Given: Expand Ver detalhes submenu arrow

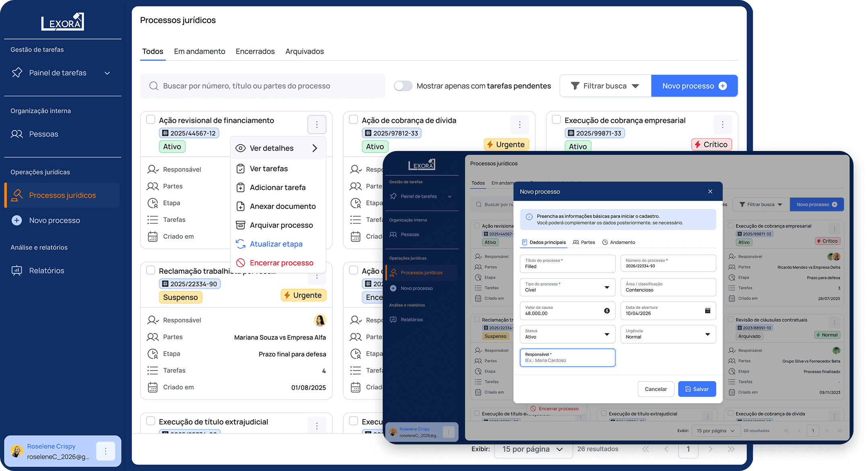Looking at the screenshot, I should [315, 148].
